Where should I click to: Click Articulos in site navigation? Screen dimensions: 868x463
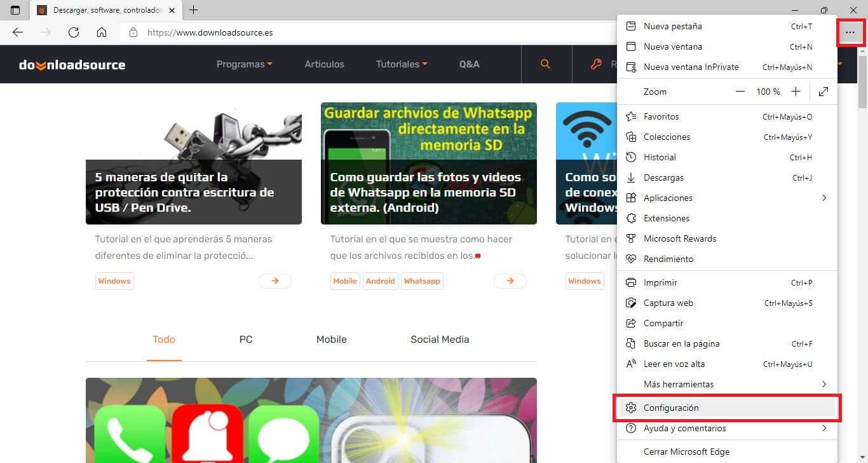pyautogui.click(x=324, y=64)
